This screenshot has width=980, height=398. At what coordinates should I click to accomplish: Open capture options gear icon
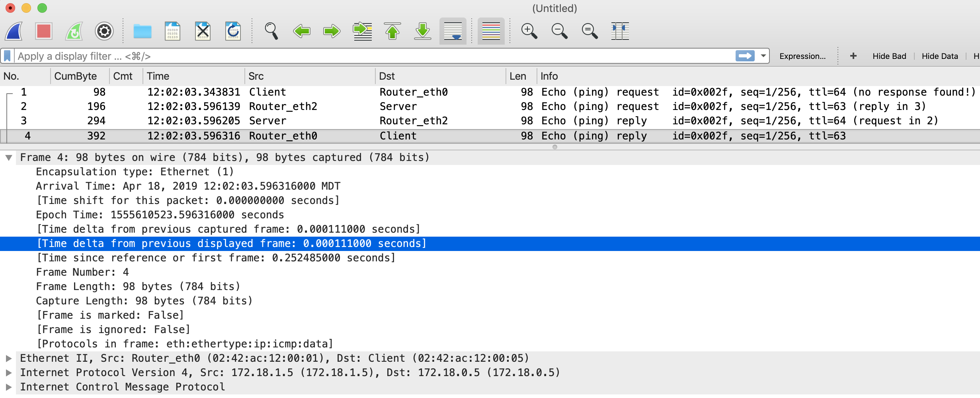pyautogui.click(x=104, y=31)
